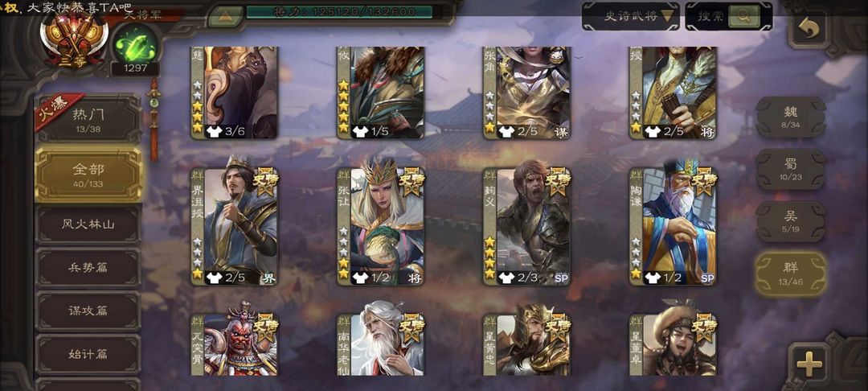This screenshot has height=391, width=868.
Task: Click the up-arrow icon beside the general power bar
Action: (x=225, y=16)
